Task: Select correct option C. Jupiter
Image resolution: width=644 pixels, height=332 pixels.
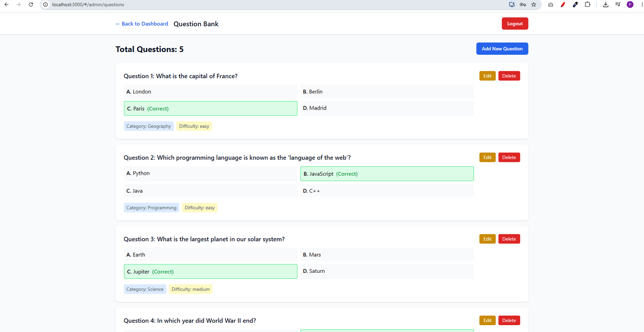Action: (x=211, y=272)
